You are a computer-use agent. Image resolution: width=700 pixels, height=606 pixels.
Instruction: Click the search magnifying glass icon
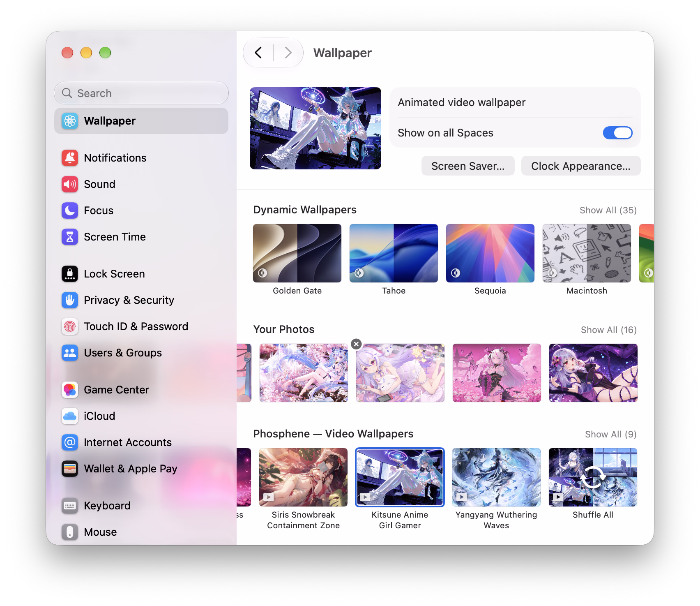coord(67,93)
